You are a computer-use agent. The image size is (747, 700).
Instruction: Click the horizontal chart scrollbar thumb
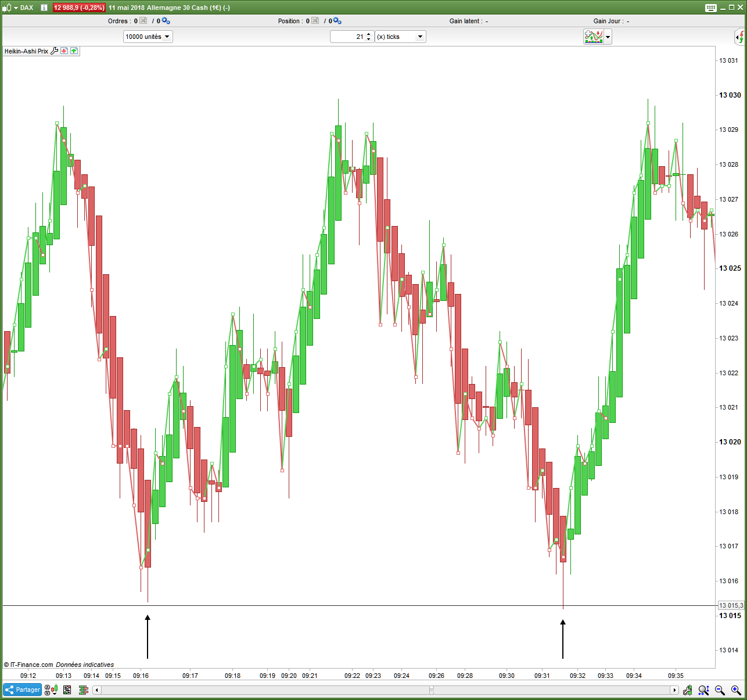coord(432,690)
